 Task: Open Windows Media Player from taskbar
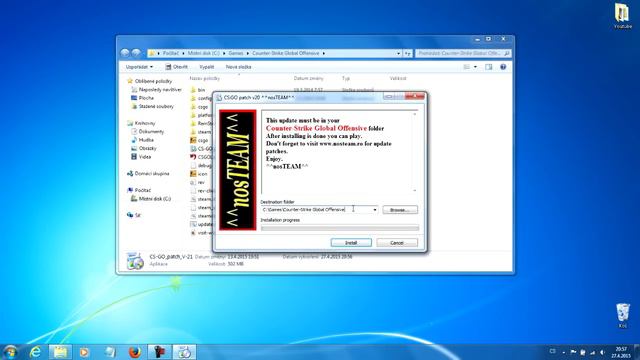(84, 352)
